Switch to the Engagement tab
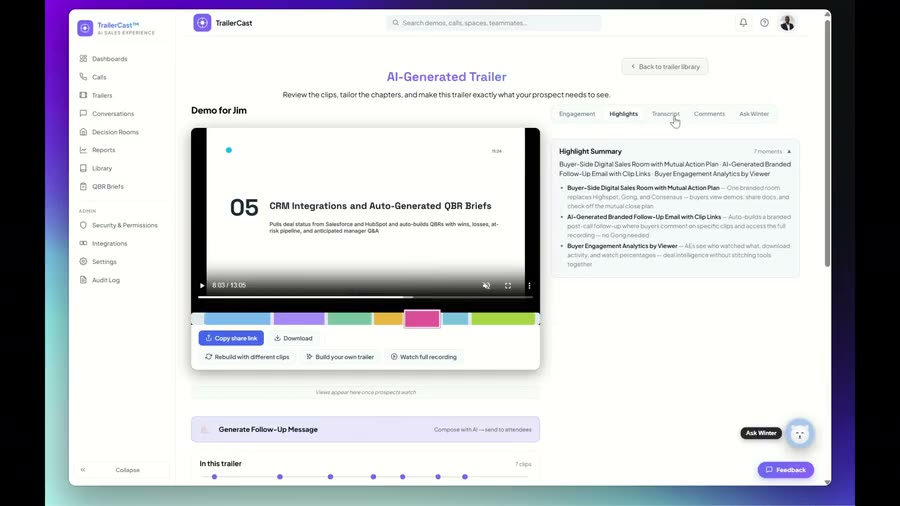 [577, 114]
